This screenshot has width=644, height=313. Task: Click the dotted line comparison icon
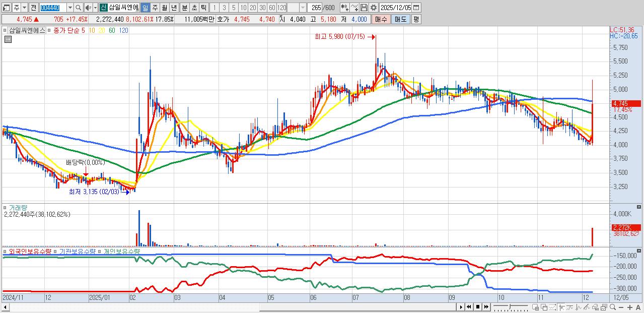553,307
